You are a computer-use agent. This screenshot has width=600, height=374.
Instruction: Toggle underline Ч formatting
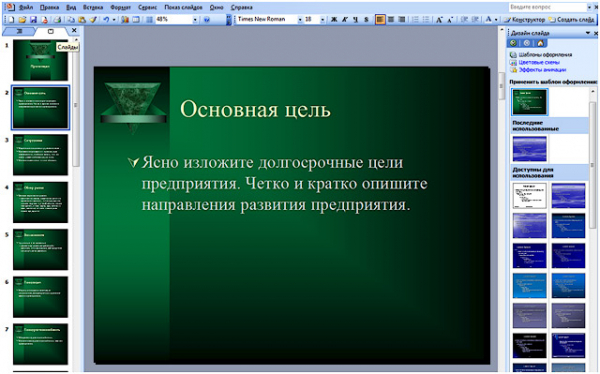pos(355,20)
